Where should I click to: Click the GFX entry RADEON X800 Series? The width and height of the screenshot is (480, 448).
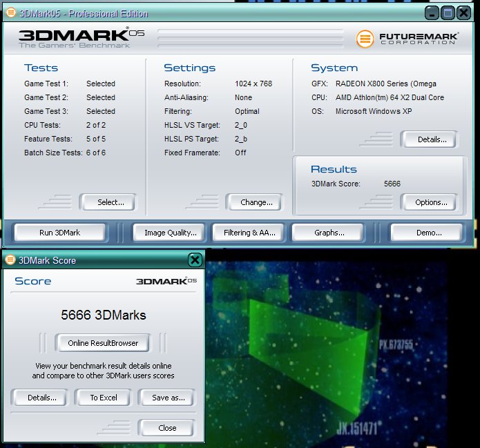[385, 84]
